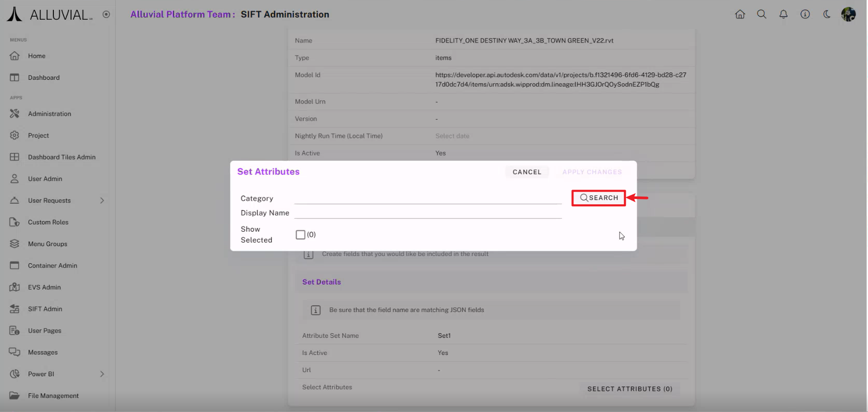Open File Management folder icon

click(x=15, y=395)
